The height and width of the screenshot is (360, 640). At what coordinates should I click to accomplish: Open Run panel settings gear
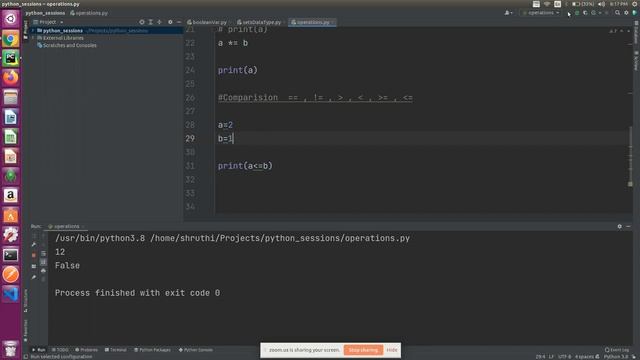[620, 226]
